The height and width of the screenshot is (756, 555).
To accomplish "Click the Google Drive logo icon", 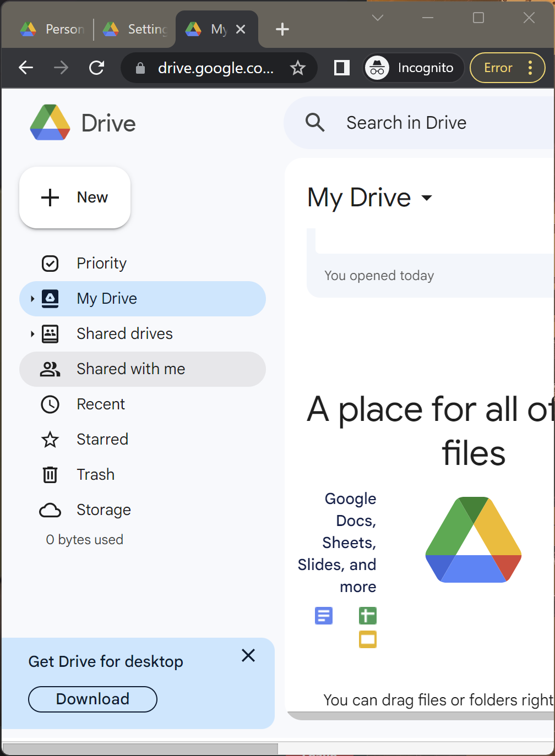I will 50,123.
